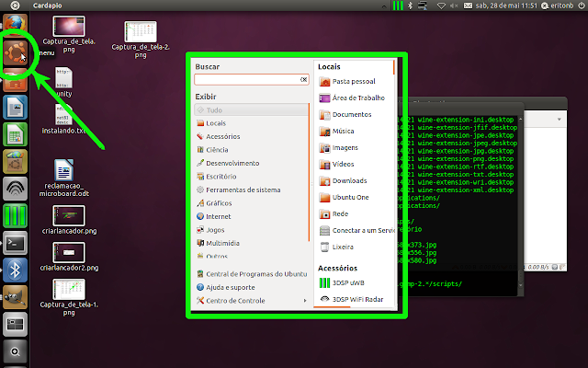Select the Acessórios category

click(x=251, y=136)
